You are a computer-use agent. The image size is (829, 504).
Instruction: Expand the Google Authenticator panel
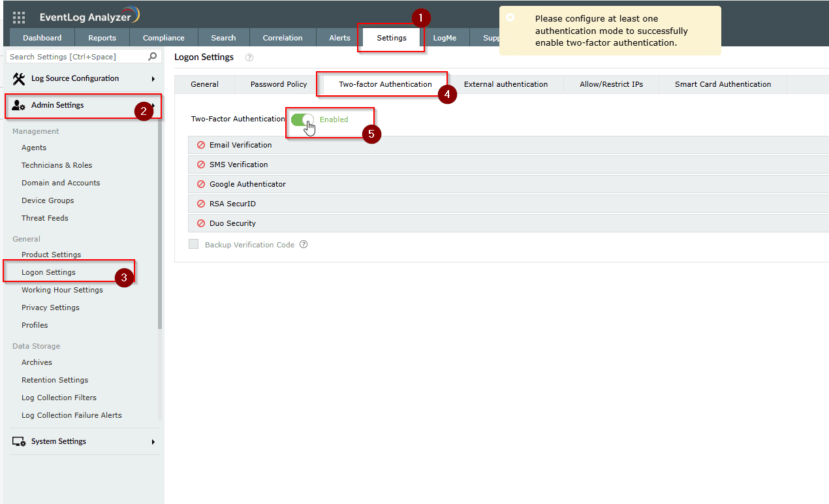click(508, 184)
